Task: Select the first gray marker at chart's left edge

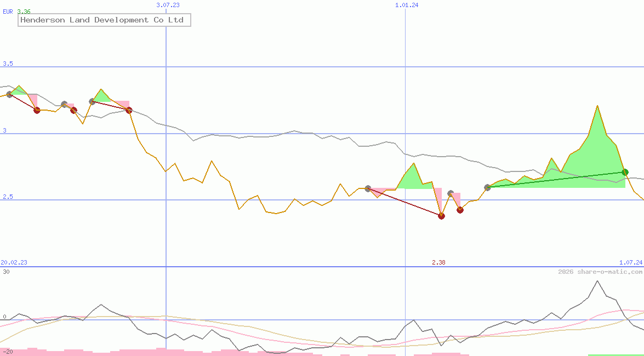Action: (9, 94)
